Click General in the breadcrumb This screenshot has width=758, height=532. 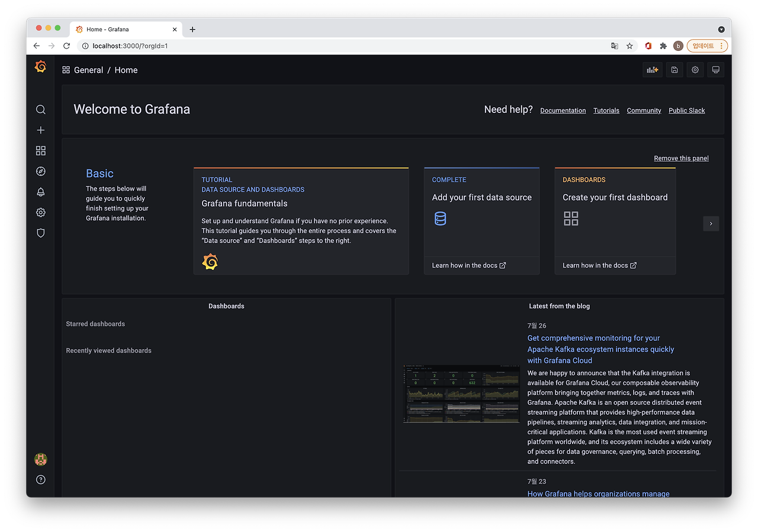pos(89,70)
